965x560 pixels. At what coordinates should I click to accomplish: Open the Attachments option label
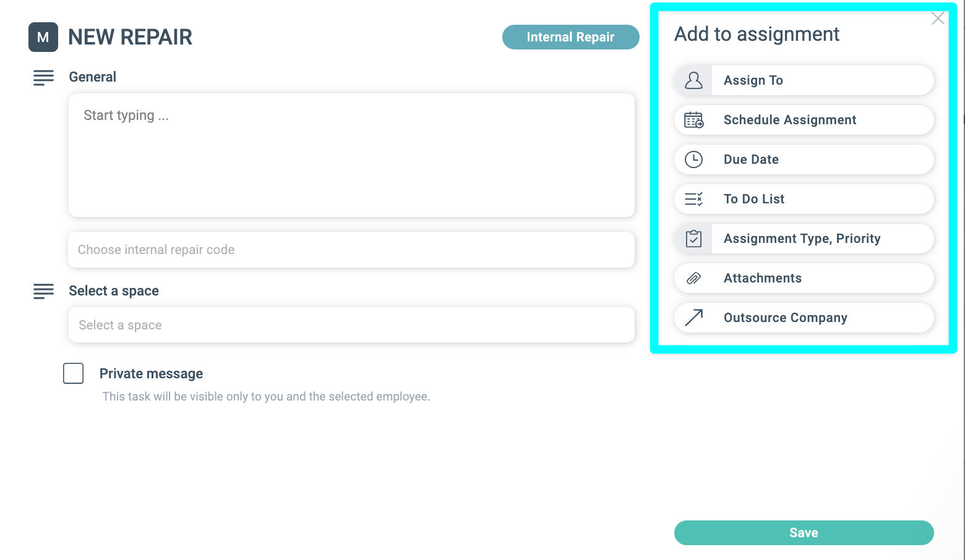tap(762, 278)
